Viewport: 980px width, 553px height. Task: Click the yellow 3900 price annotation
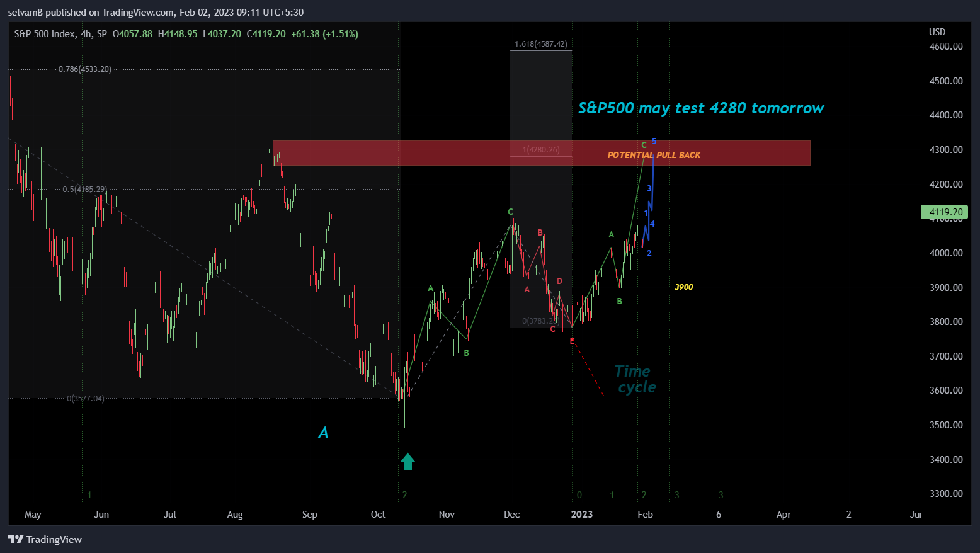point(683,287)
